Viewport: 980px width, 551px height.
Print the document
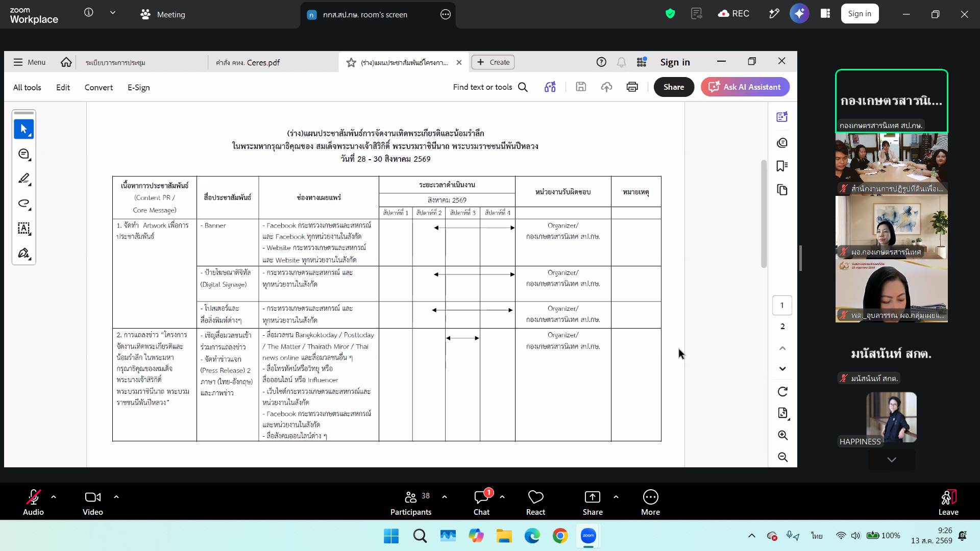pyautogui.click(x=632, y=87)
